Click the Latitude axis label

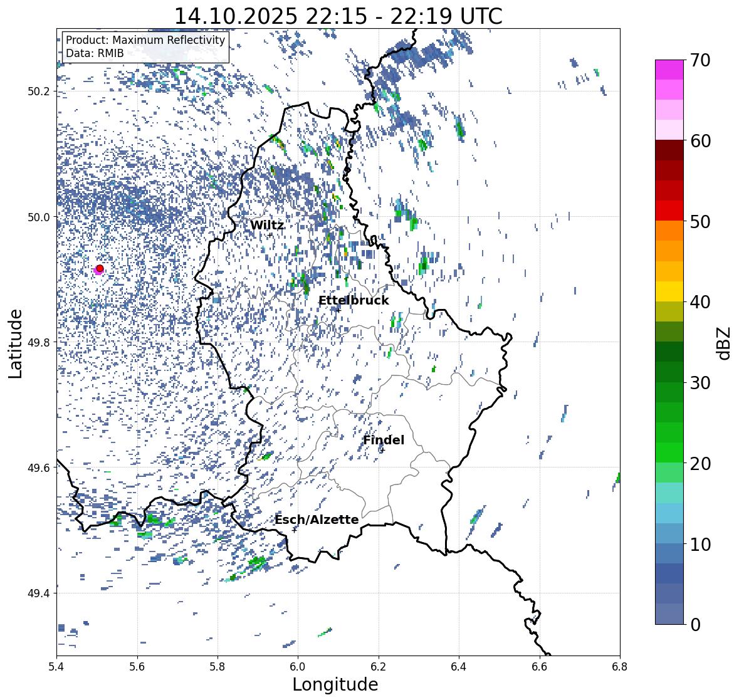[x=15, y=343]
